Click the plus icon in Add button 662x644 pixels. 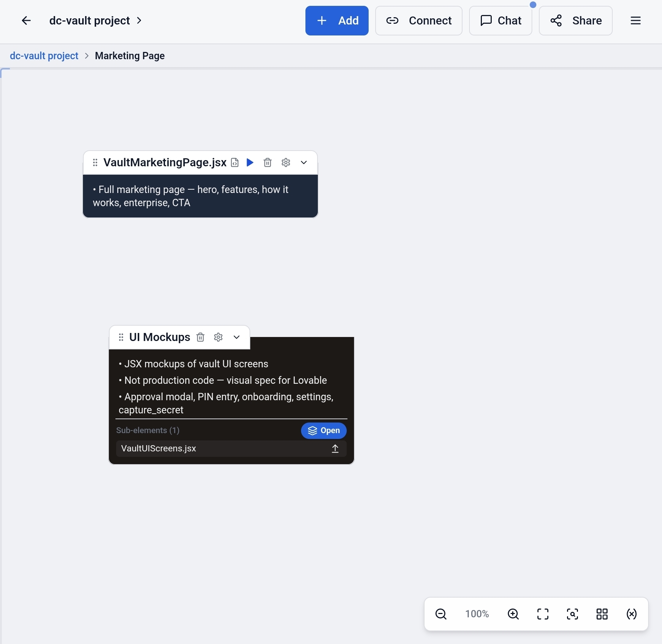(x=322, y=20)
